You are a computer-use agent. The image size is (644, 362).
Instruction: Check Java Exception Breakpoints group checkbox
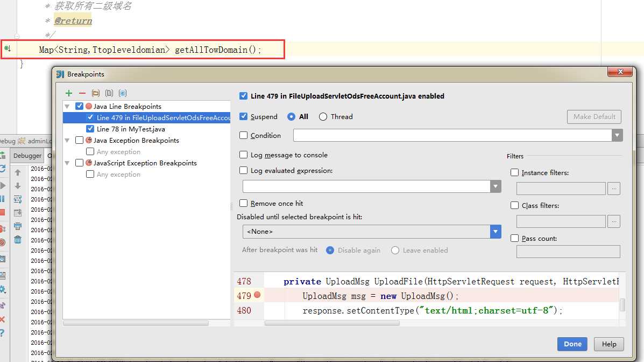click(80, 140)
